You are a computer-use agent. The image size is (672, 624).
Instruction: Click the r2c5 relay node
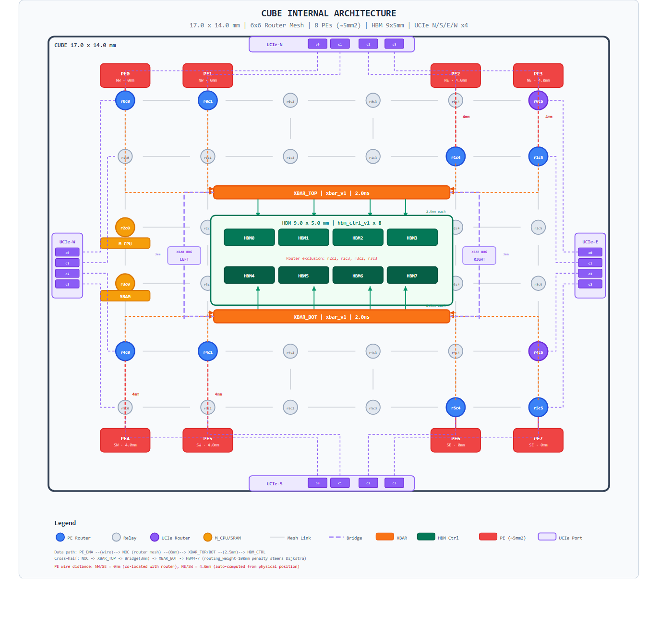pyautogui.click(x=538, y=228)
